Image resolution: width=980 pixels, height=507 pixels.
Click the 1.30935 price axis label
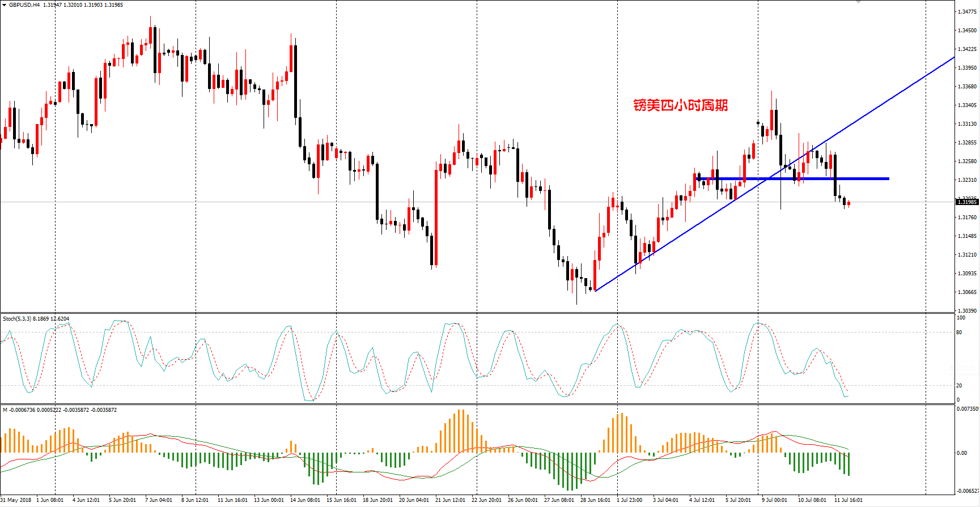(x=967, y=274)
